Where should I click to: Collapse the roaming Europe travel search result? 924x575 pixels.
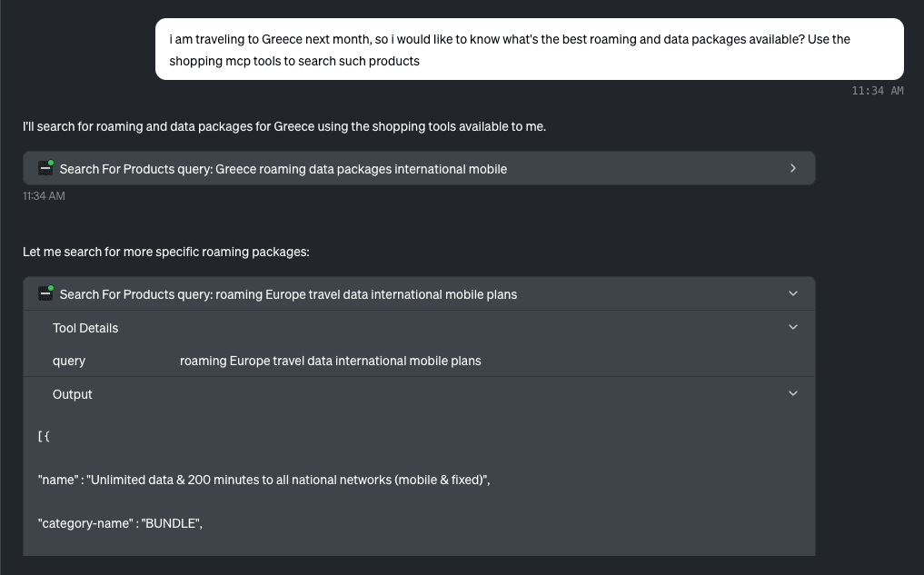click(x=792, y=293)
